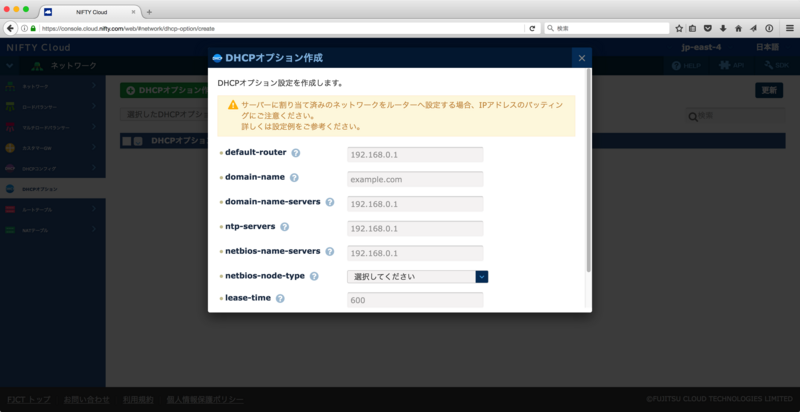This screenshot has width=800, height=412.
Task: Select DHCPオプション in the sidebar
Action: point(53,189)
